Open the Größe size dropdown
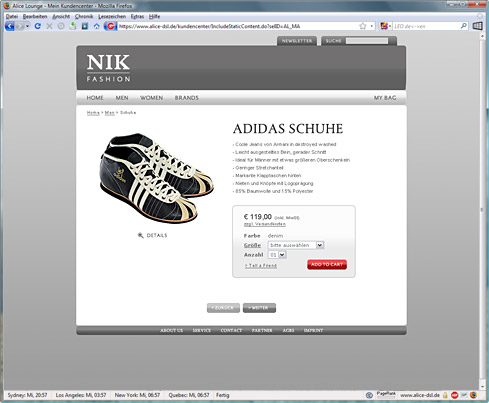Screen dimensions: 489x403 296,245
